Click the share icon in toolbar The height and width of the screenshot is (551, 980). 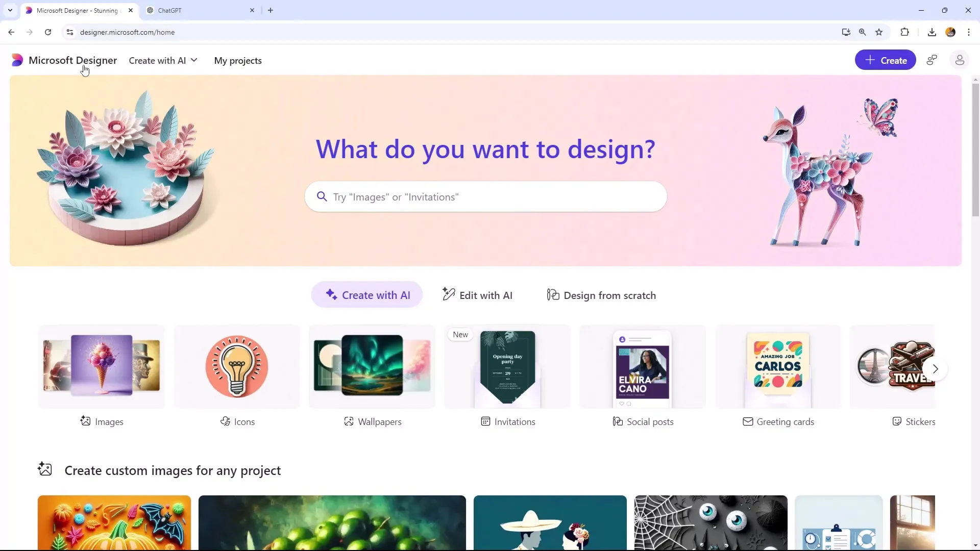point(932,60)
